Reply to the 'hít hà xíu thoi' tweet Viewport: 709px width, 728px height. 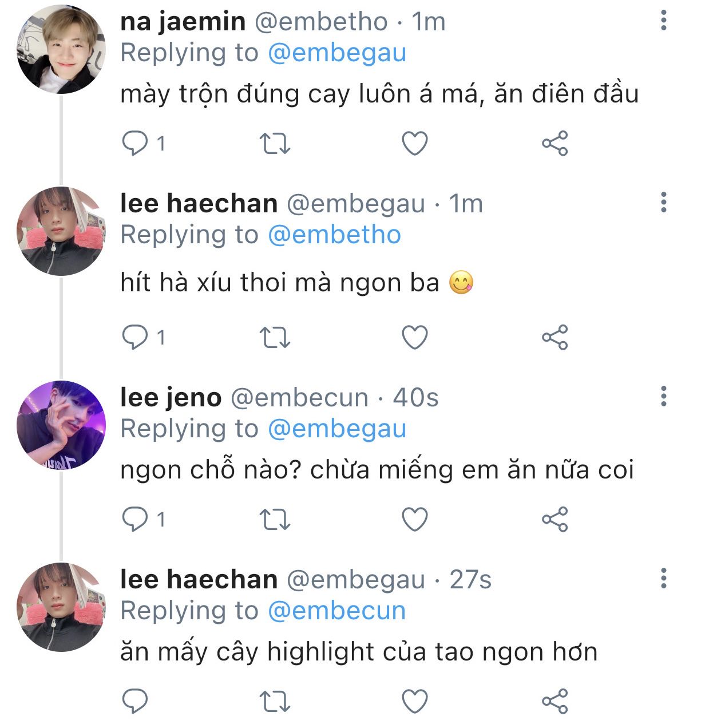(135, 337)
